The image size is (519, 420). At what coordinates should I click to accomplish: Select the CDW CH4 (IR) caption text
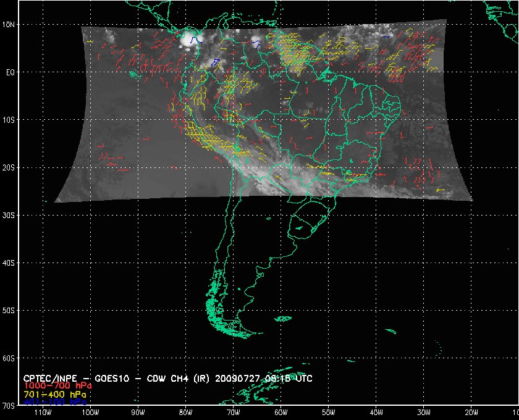(178, 379)
